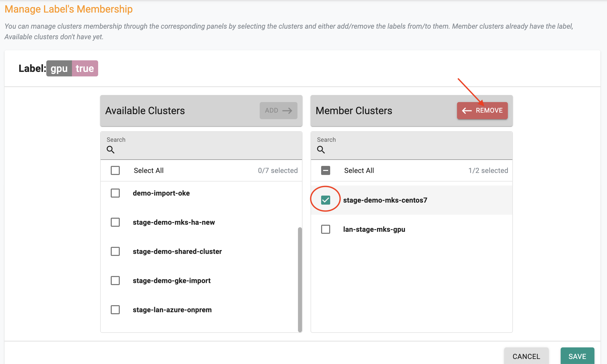This screenshot has height=364, width=607.
Task: Click the 1/2 selected counter
Action: click(488, 170)
